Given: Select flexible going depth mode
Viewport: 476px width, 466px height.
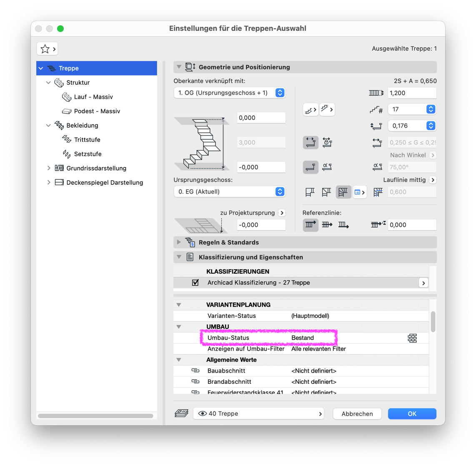Looking at the screenshot, I should pyautogui.click(x=311, y=142).
